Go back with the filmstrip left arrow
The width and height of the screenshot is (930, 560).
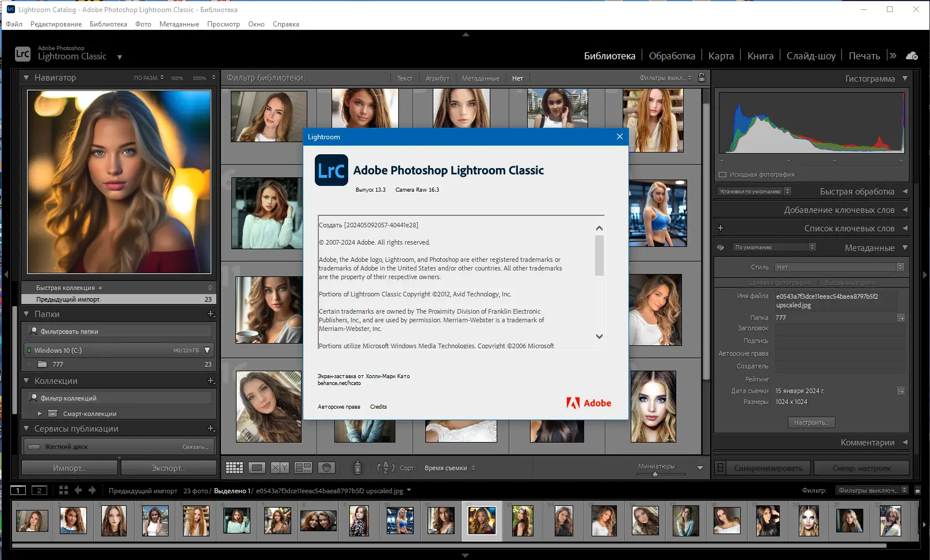click(x=78, y=490)
